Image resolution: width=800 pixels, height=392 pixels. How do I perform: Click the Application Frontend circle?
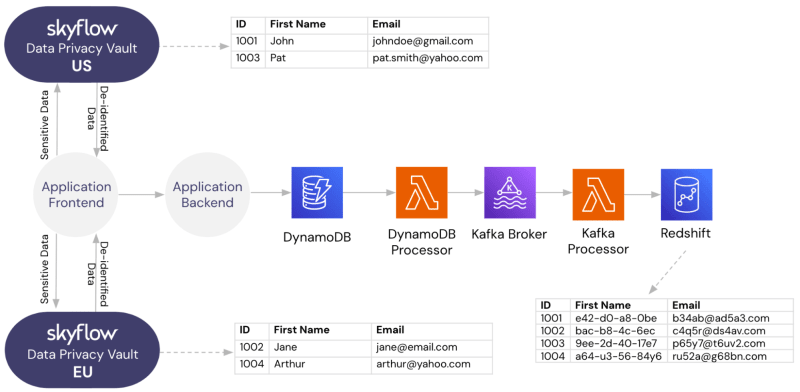[76, 194]
